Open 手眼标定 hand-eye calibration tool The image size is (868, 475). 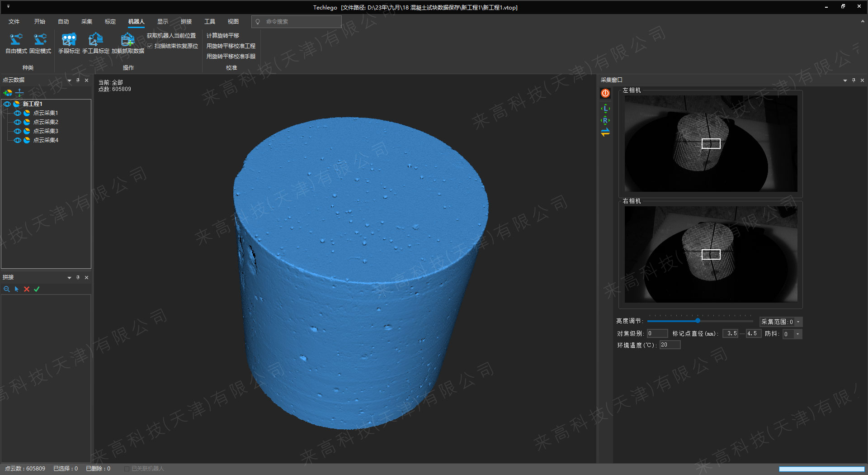click(69, 40)
